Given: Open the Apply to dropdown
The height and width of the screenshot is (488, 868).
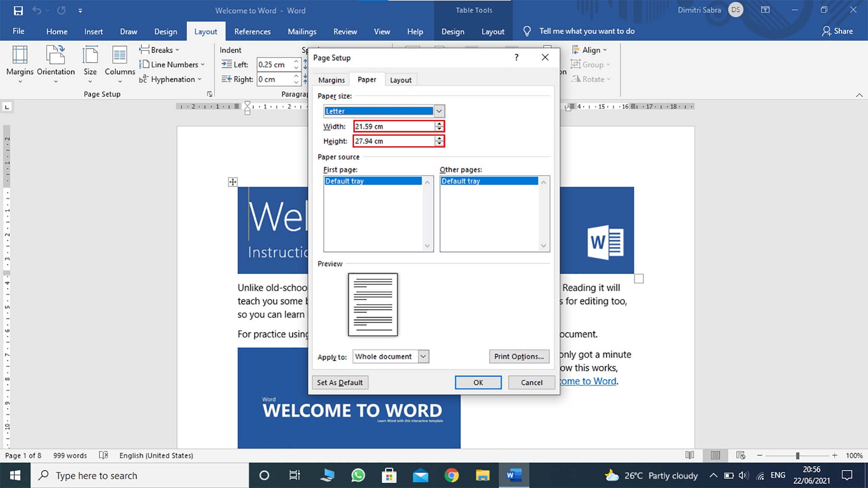Looking at the screenshot, I should [423, 357].
